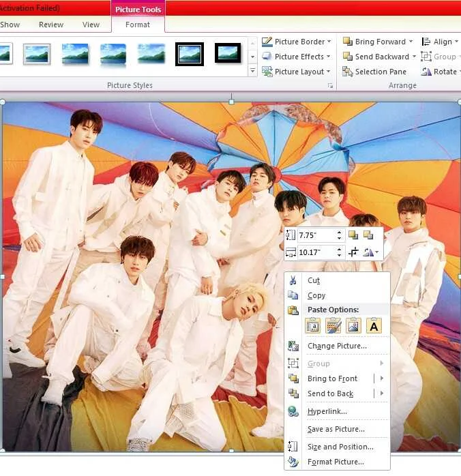Move the Picture Styles gallery down one row
The width and height of the screenshot is (461, 476).
click(x=252, y=57)
